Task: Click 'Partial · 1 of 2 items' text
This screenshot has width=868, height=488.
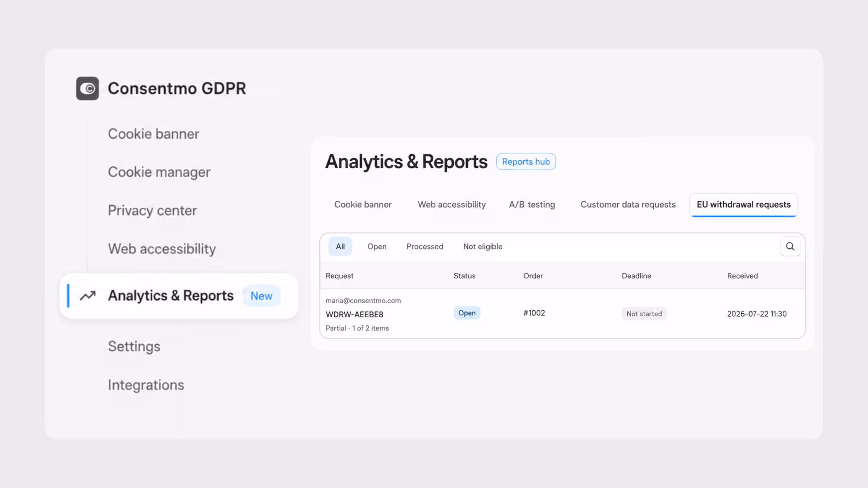Action: coord(357,328)
